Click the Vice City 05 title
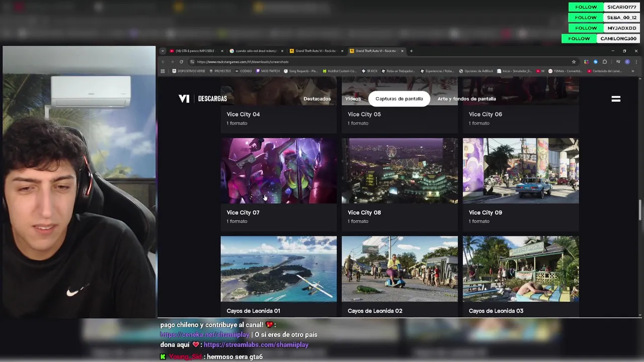644x362 pixels. pyautogui.click(x=364, y=114)
